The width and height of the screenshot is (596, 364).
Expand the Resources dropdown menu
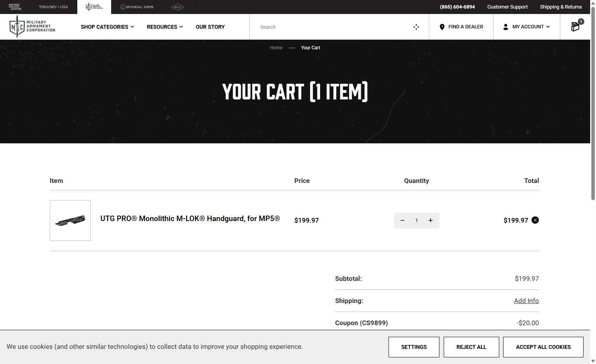pos(165,27)
